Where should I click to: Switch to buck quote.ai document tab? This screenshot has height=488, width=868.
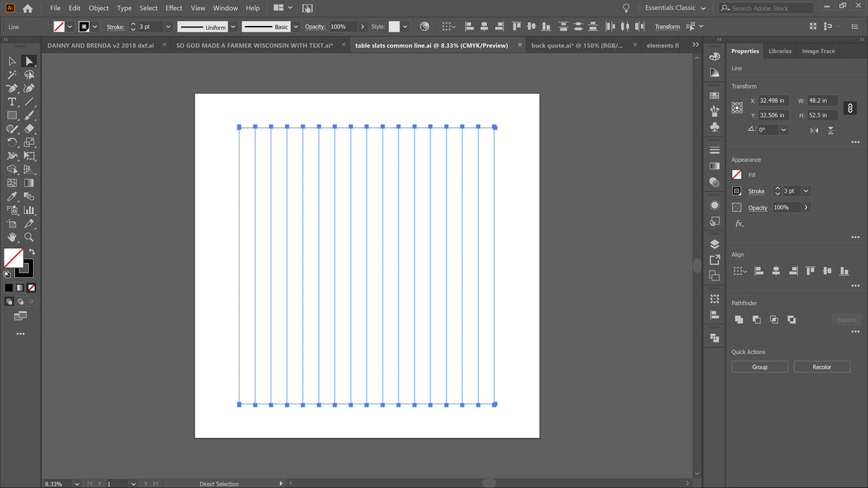click(579, 46)
